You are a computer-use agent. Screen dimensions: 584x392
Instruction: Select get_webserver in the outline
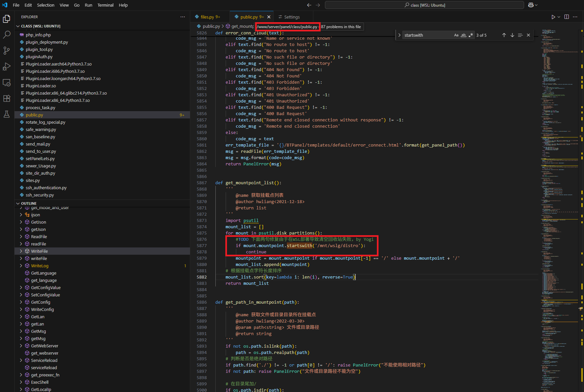click(102, 353)
